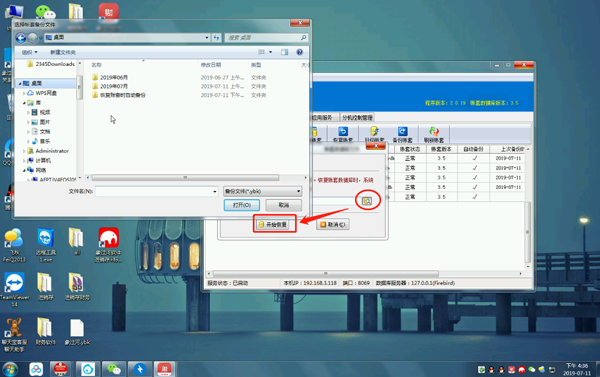Click the back arrow in the file dialog

coord(21,38)
